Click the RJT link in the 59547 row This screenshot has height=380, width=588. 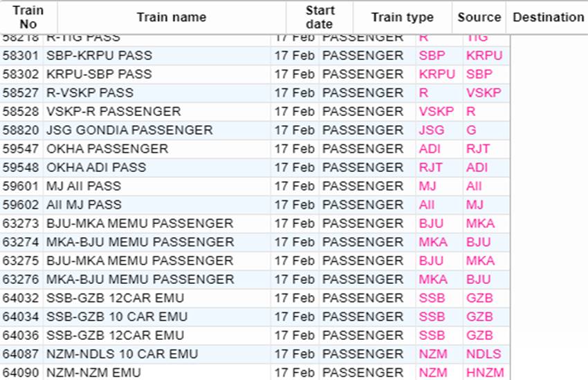(x=477, y=149)
